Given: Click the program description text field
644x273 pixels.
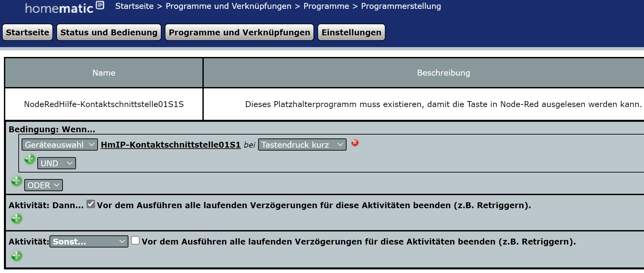Looking at the screenshot, I should pyautogui.click(x=443, y=104).
